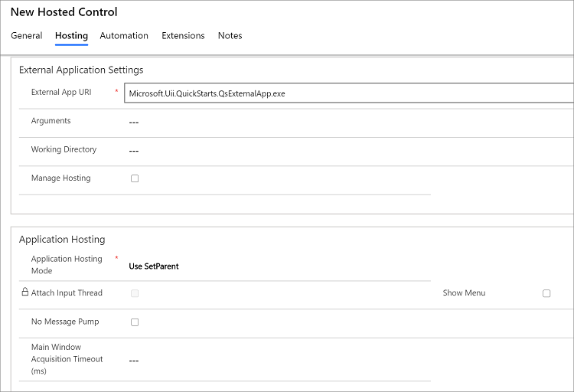Click the Show Menu label
The image size is (574, 392).
pyautogui.click(x=464, y=292)
